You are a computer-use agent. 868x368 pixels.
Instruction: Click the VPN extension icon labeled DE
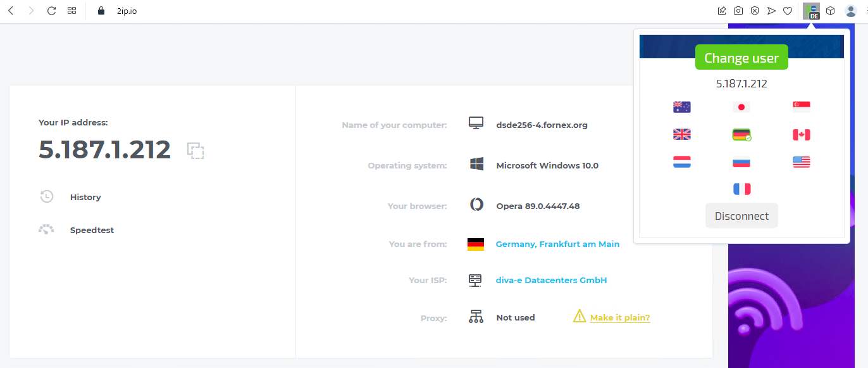click(x=812, y=11)
